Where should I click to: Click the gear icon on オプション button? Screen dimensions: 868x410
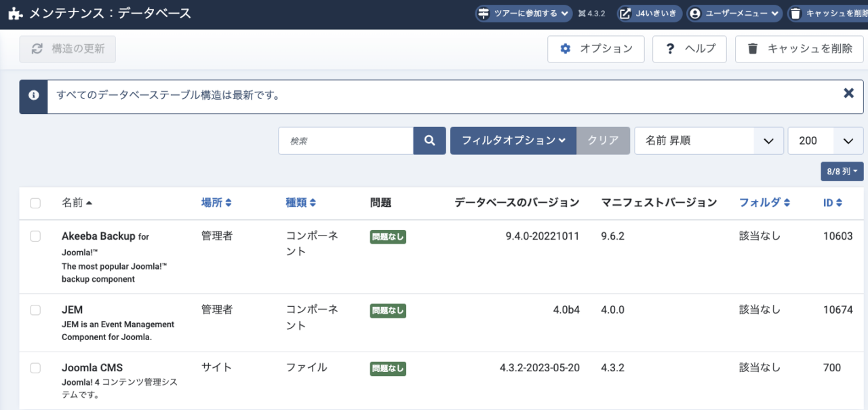click(565, 49)
